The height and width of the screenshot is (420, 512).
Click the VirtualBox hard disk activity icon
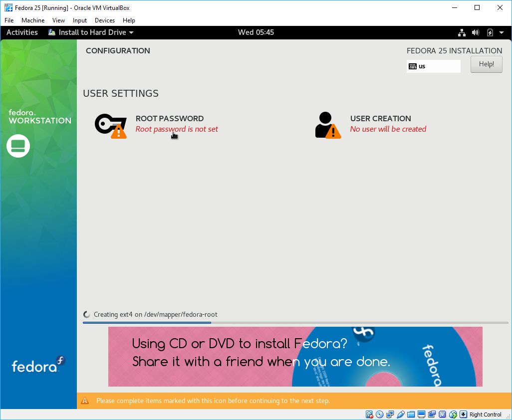(x=369, y=415)
